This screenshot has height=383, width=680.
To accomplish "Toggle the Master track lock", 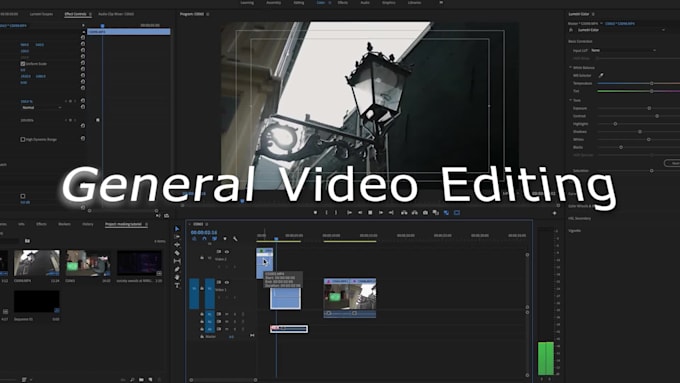I will click(202, 336).
